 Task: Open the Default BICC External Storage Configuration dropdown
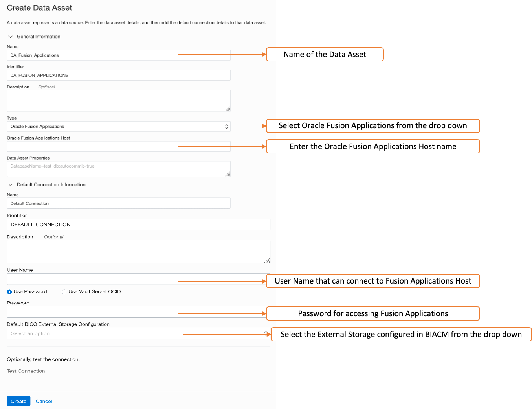(139, 333)
